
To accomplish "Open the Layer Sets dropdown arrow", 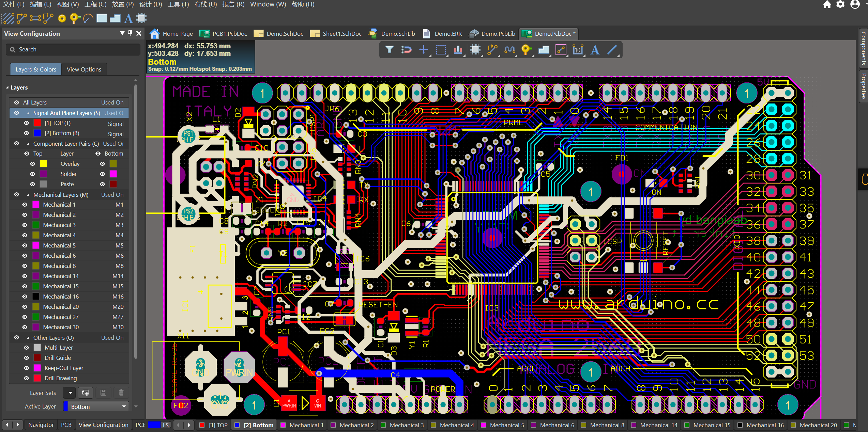I will pos(70,393).
